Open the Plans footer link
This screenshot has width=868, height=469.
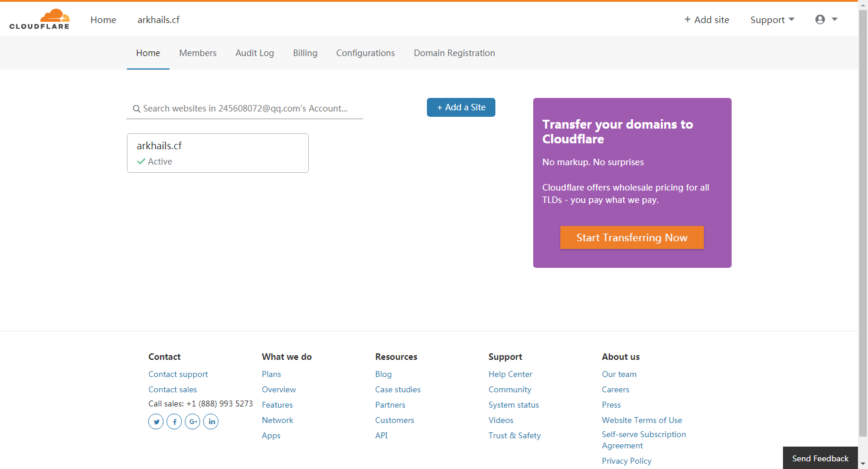272,374
